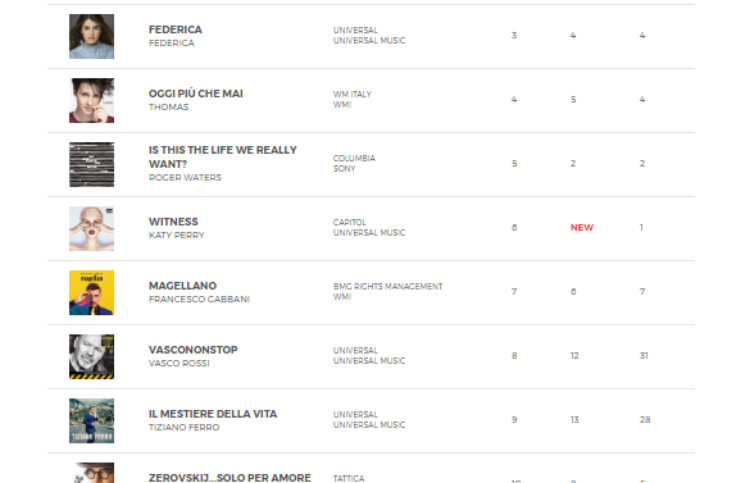Click the artist name Katy Perry
The image size is (745, 483).
176,236
